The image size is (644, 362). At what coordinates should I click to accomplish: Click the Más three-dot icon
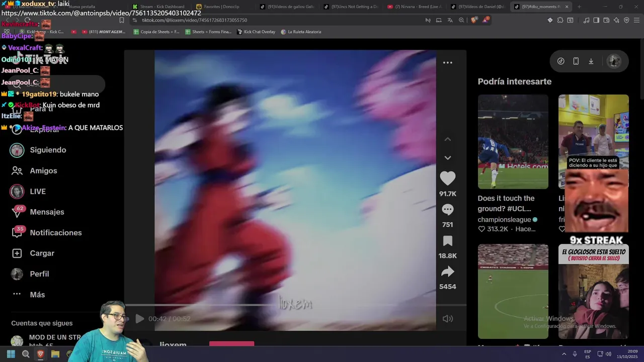[17, 294]
